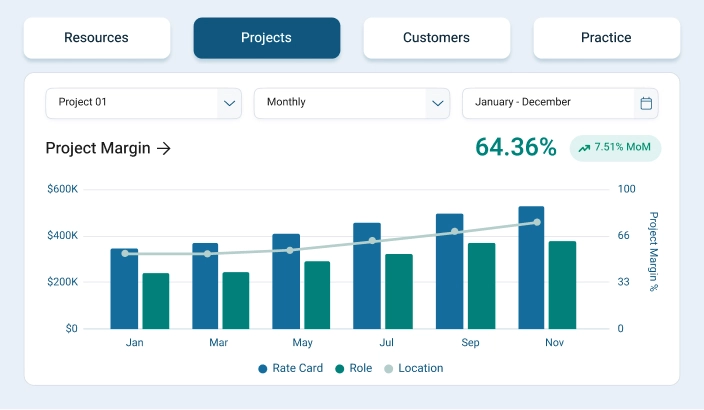This screenshot has width=704, height=410.
Task: Click the 64.36% margin value
Action: point(516,147)
